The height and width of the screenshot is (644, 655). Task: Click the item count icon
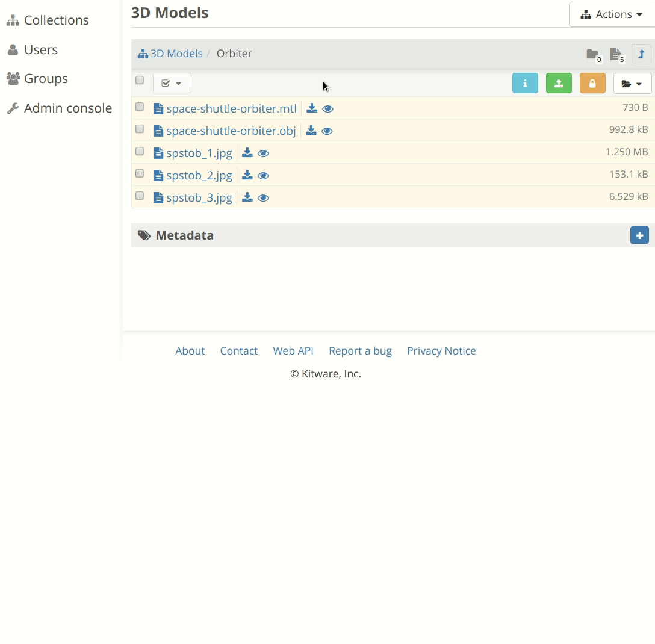[616, 55]
